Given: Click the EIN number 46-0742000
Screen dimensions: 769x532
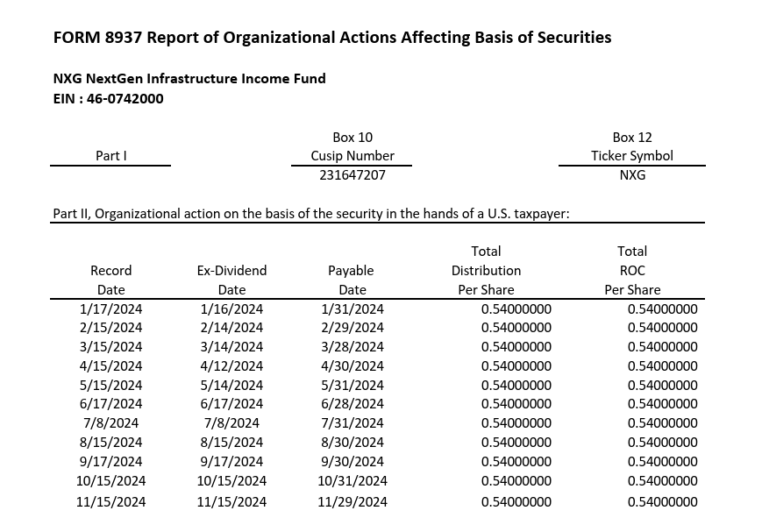Looking at the screenshot, I should coord(109,98).
